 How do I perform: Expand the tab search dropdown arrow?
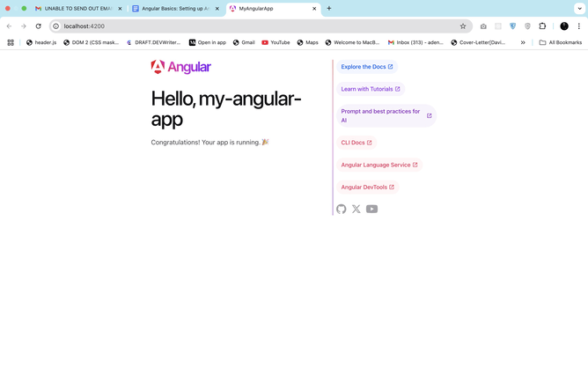[x=579, y=8]
